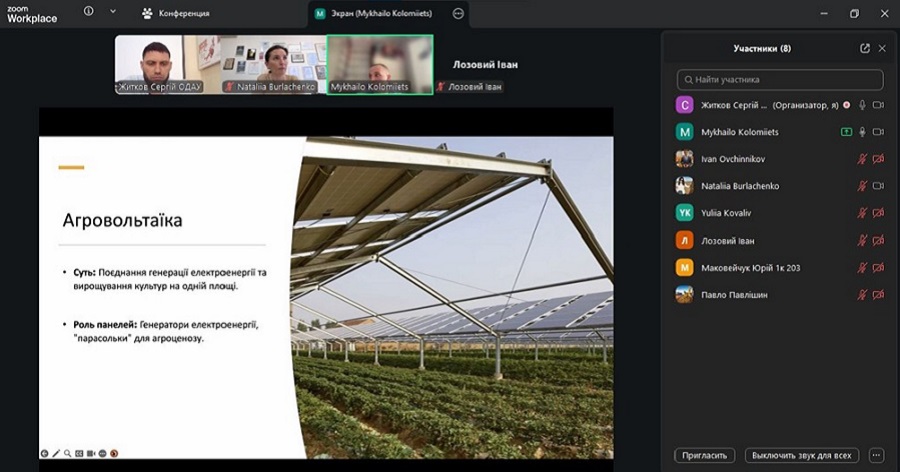Select the pen tool in slide toolbar
The image size is (900, 472).
[x=56, y=454]
